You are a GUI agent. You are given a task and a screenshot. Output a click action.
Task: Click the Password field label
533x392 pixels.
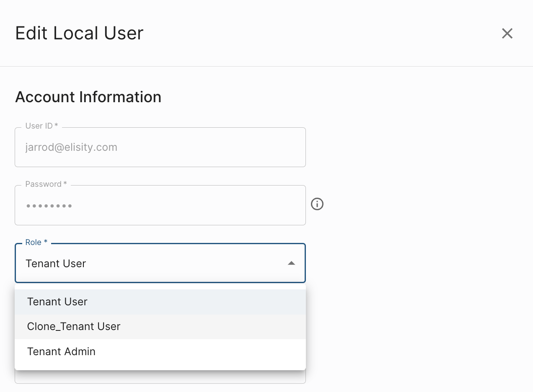coord(46,184)
